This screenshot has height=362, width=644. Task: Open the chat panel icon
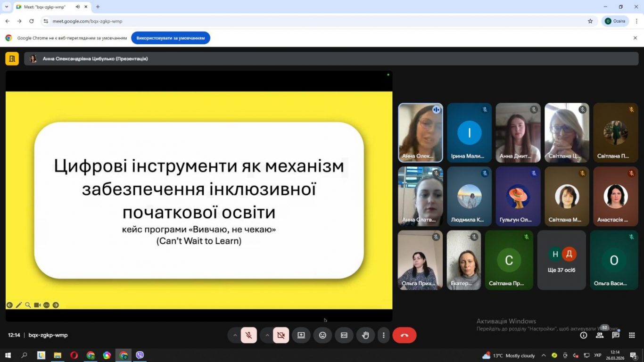[x=616, y=335]
